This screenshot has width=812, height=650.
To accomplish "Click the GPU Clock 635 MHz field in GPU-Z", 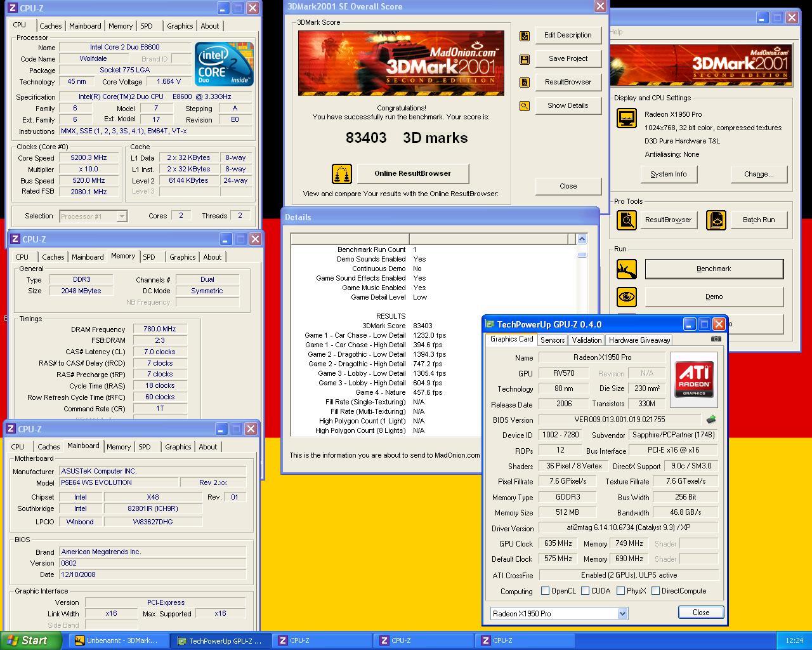I will pos(558,544).
